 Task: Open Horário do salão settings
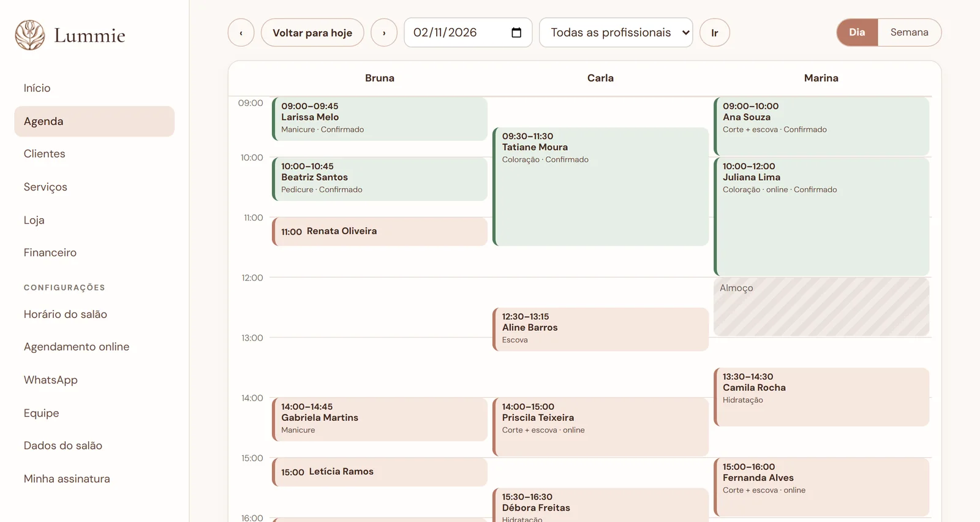tap(94, 314)
